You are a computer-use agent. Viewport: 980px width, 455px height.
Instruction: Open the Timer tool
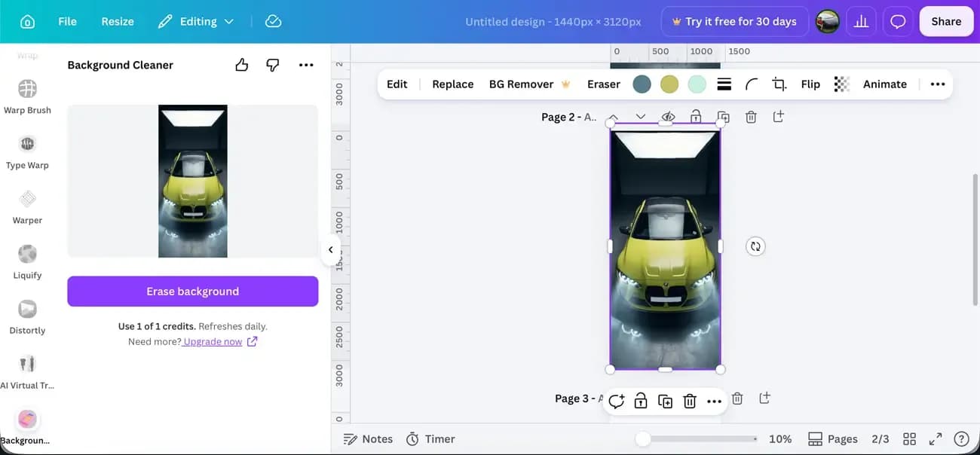(x=430, y=439)
